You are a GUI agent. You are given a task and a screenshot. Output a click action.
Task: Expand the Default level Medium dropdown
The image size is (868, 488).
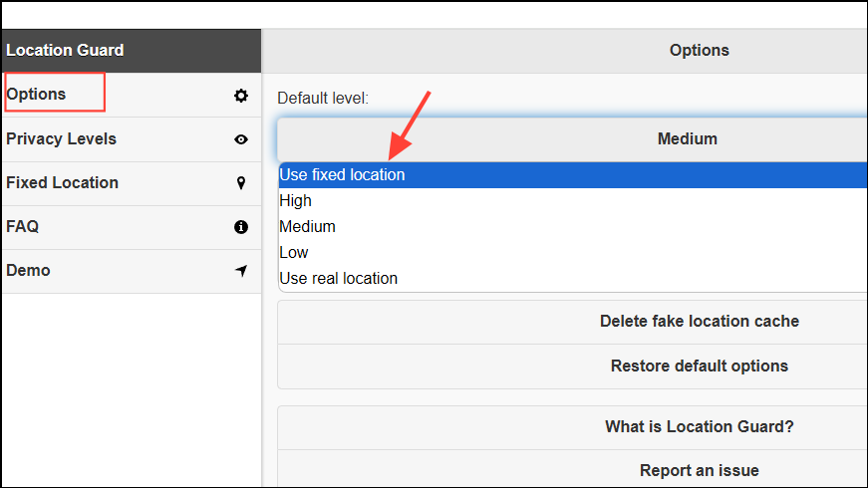pyautogui.click(x=687, y=139)
